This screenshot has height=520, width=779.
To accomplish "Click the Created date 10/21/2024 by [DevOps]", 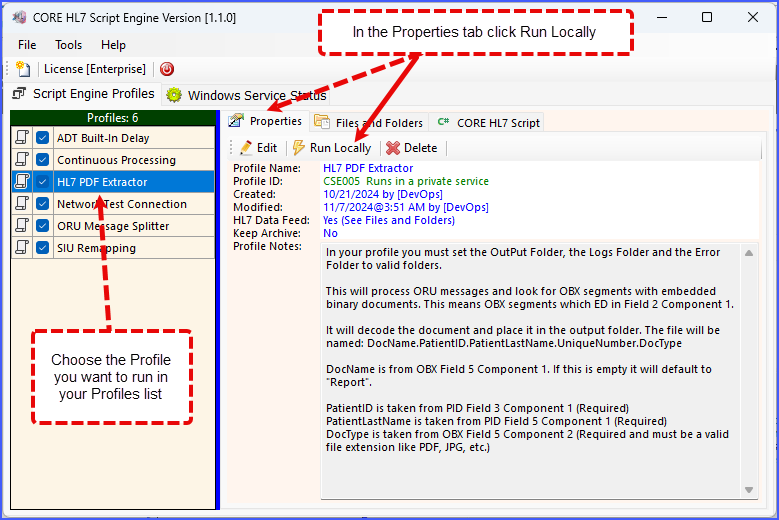I will tap(383, 194).
